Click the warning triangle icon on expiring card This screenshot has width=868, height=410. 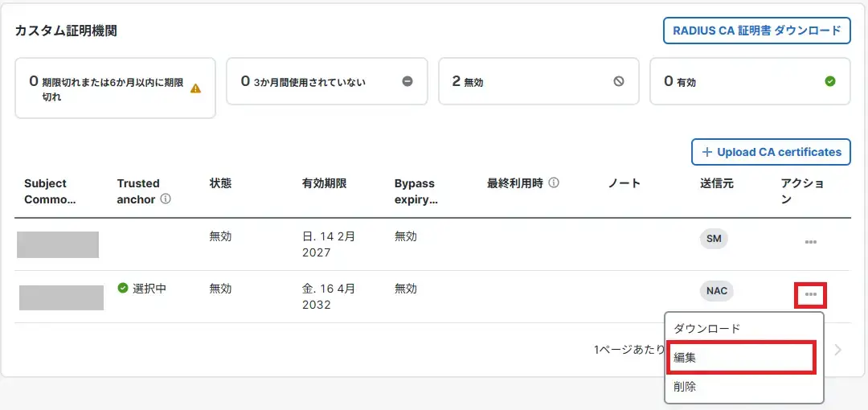(x=195, y=88)
